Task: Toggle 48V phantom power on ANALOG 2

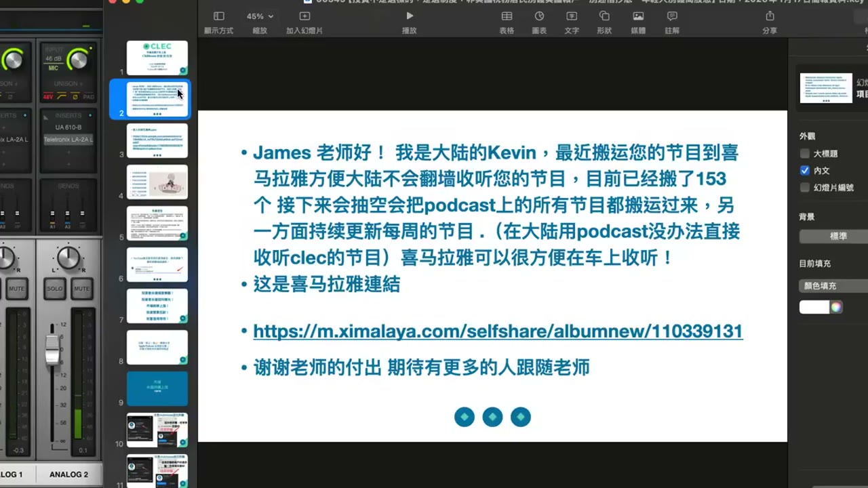Action: pos(48,97)
